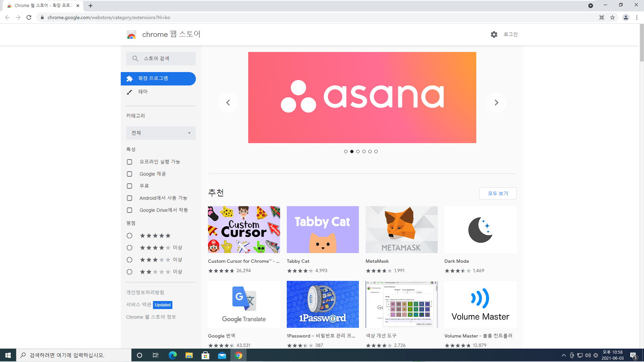Open the profile avatar icon in toolbar
This screenshot has width=644, height=362.
click(x=626, y=17)
